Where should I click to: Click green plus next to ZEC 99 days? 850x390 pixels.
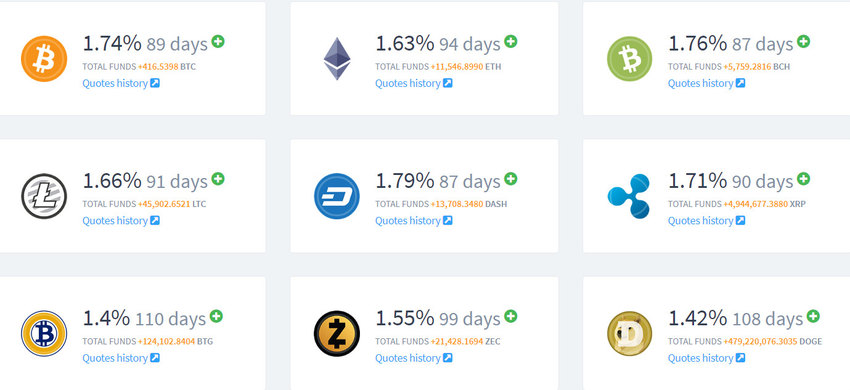[511, 316]
